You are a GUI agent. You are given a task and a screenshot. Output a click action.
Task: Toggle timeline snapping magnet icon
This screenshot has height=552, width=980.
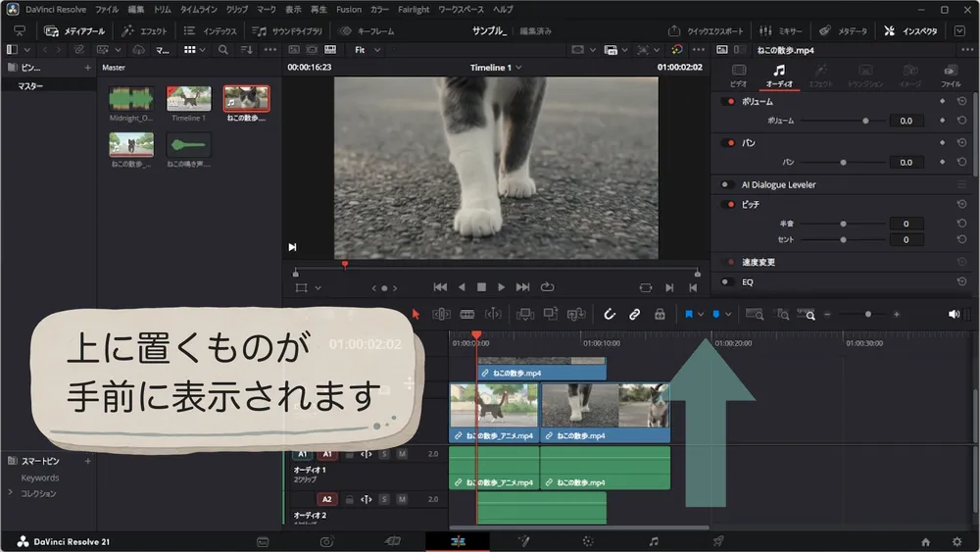pyautogui.click(x=610, y=314)
